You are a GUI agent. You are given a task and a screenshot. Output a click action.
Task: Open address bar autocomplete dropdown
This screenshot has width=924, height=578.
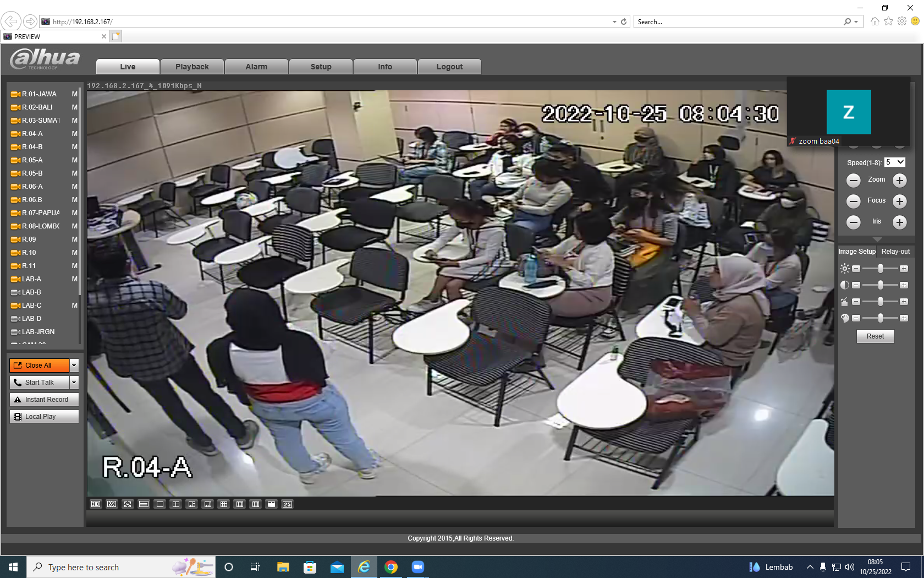point(614,22)
